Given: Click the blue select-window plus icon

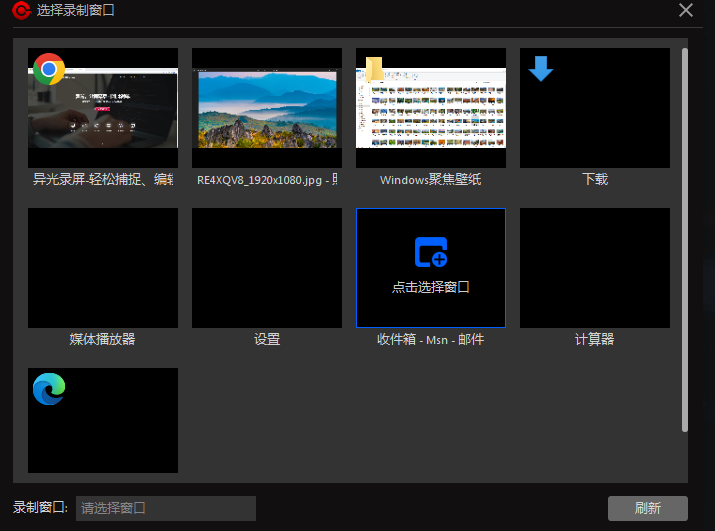Looking at the screenshot, I should [431, 252].
